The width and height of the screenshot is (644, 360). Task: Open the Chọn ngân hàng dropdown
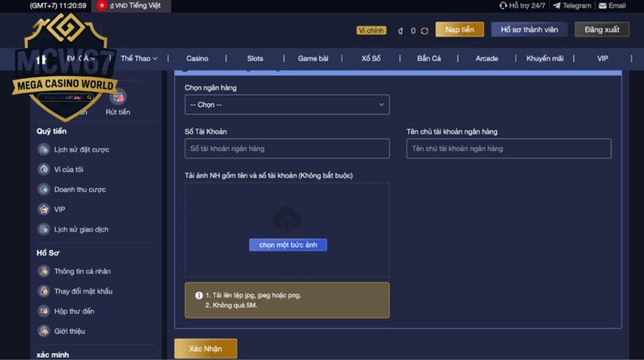287,104
